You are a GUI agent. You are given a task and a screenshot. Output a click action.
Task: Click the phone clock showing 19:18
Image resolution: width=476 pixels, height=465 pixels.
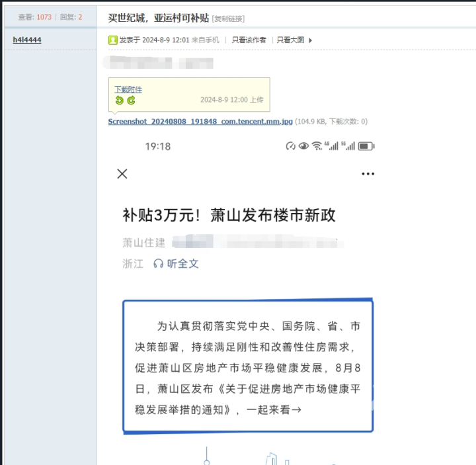pos(158,146)
